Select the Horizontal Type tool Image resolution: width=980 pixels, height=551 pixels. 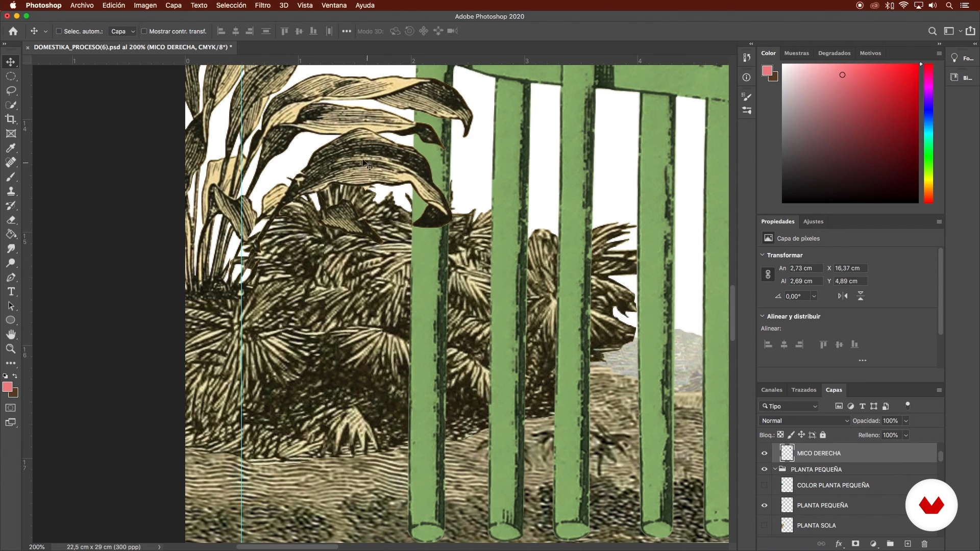pyautogui.click(x=11, y=292)
